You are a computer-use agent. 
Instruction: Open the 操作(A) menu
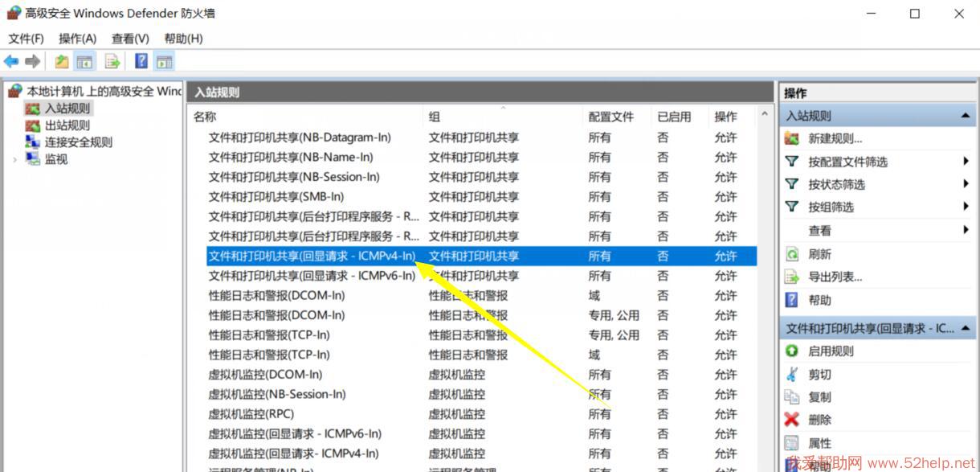coord(77,39)
